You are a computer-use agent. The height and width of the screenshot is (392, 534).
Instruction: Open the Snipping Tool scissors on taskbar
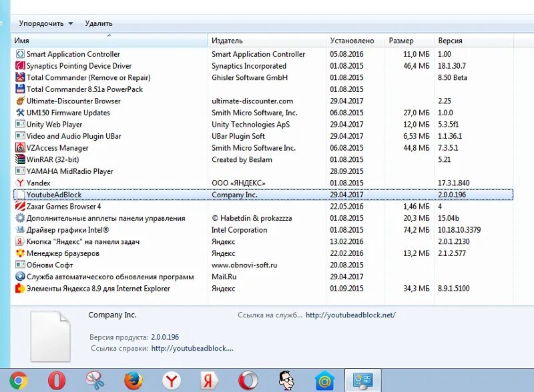[95, 381]
